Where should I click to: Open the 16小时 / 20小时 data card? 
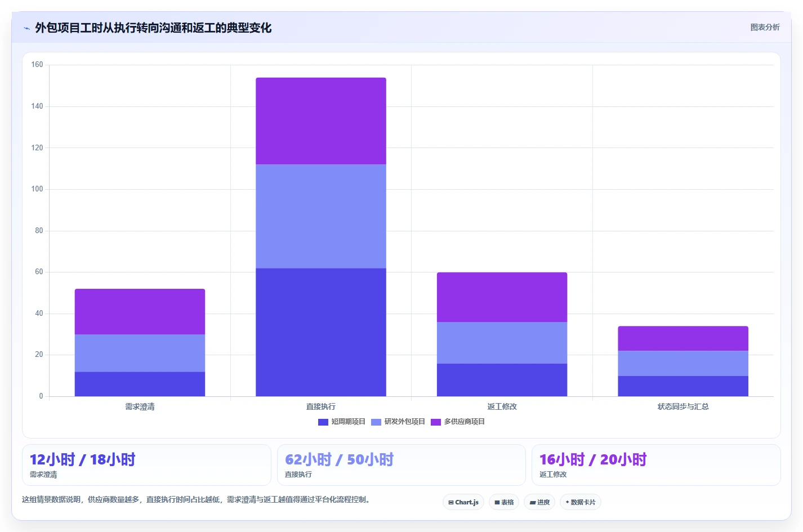(x=656, y=465)
